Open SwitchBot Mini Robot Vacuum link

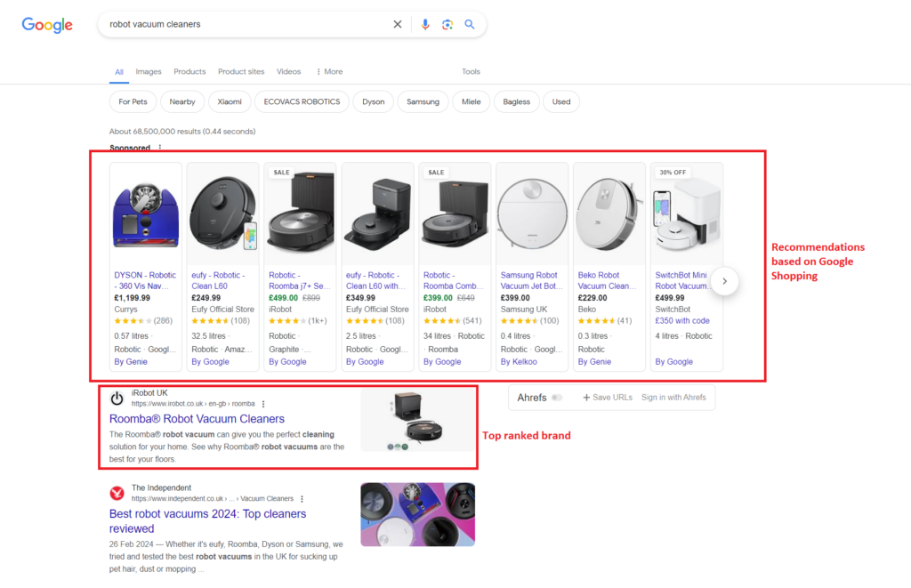[x=682, y=280]
